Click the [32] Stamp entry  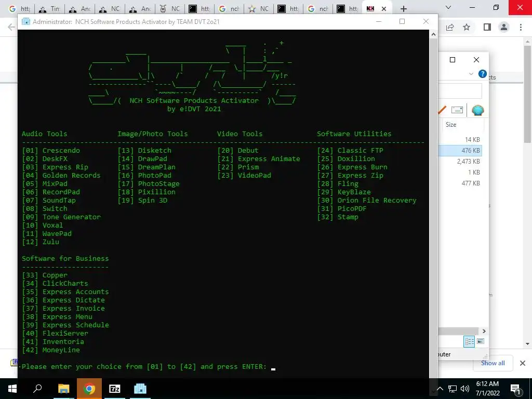point(338,217)
